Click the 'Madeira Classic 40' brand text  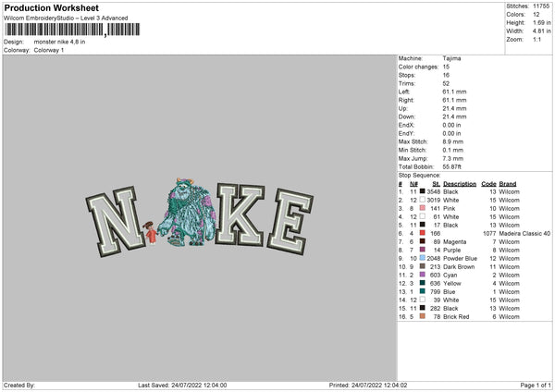524,234
